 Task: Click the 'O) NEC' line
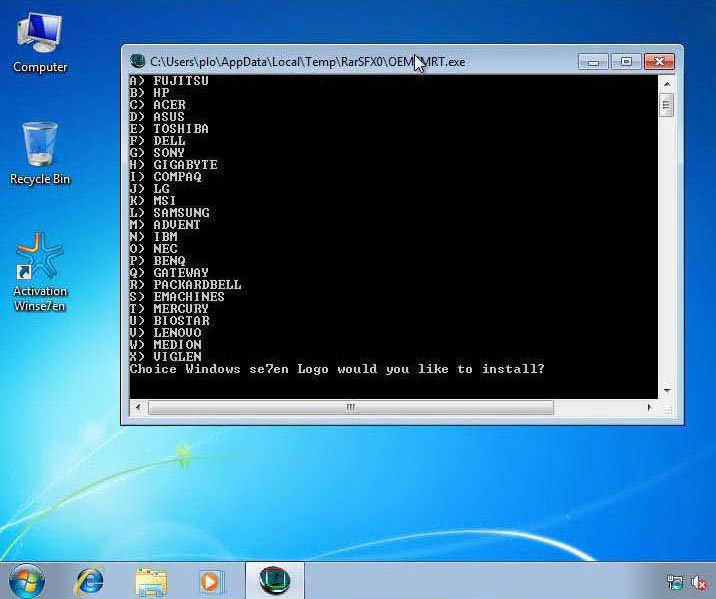click(153, 249)
